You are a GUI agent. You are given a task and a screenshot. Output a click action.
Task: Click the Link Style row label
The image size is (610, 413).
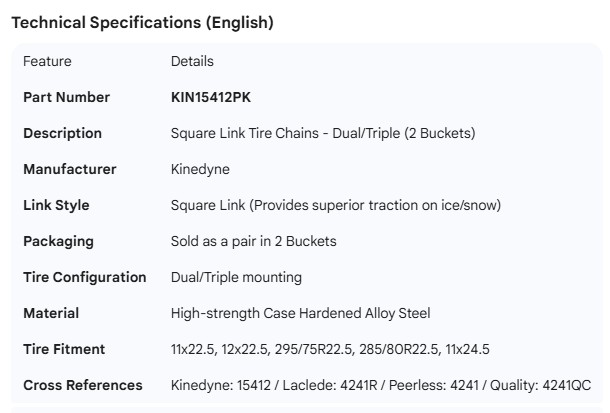(x=56, y=205)
